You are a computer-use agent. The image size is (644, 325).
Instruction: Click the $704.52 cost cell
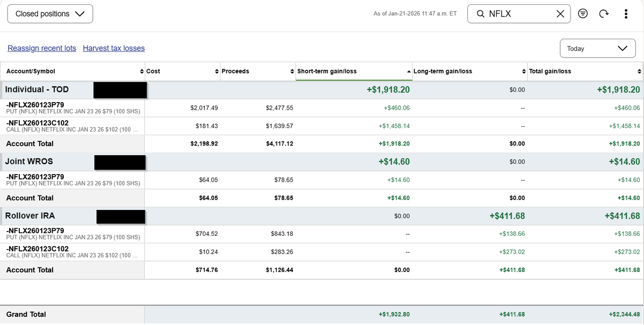click(207, 234)
